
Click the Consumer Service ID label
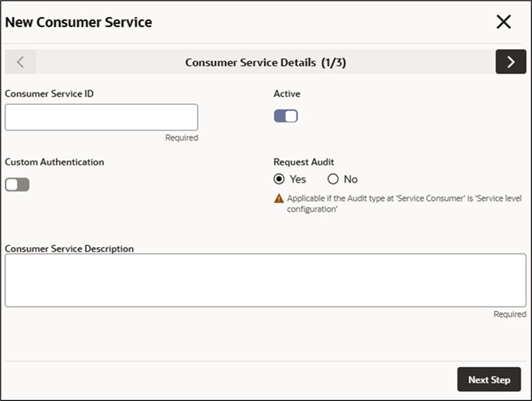[49, 94]
